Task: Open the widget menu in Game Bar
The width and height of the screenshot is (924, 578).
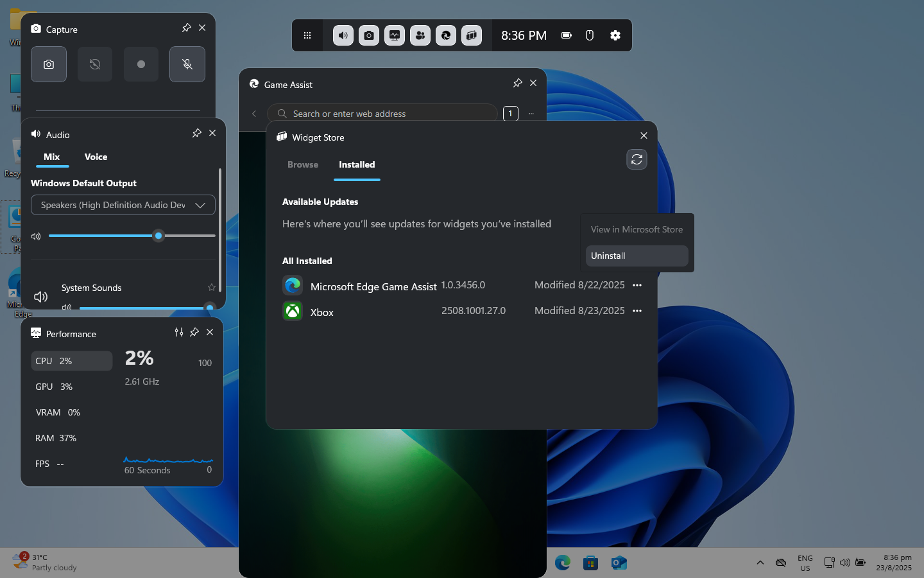Action: pos(307,35)
